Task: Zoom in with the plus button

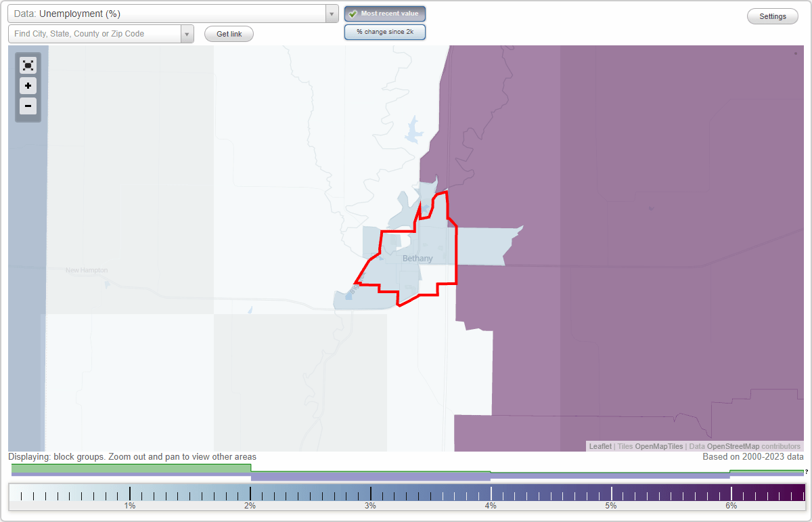Action: click(x=28, y=86)
